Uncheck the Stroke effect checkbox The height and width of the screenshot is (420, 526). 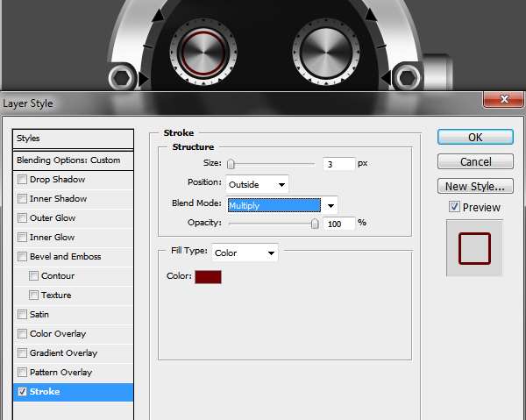point(22,392)
